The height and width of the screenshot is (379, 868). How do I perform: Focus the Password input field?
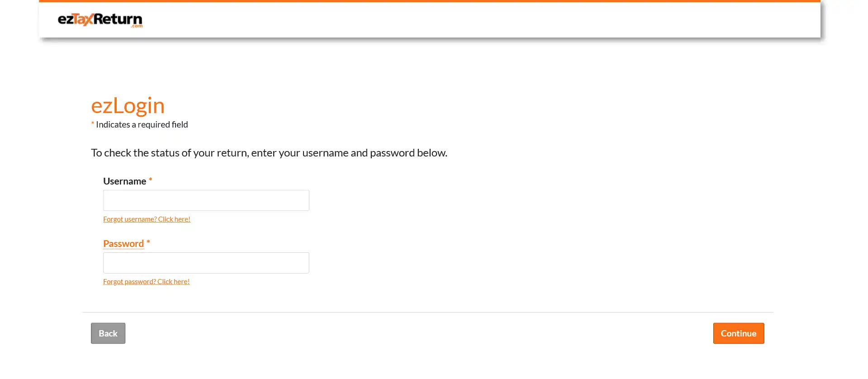206,263
